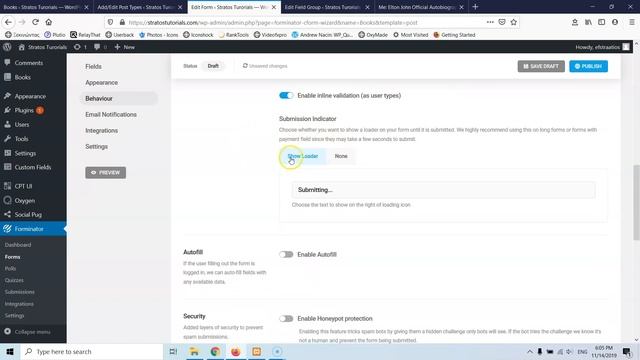The height and width of the screenshot is (360, 640).
Task: Click the PUBLISH button
Action: (x=588, y=66)
